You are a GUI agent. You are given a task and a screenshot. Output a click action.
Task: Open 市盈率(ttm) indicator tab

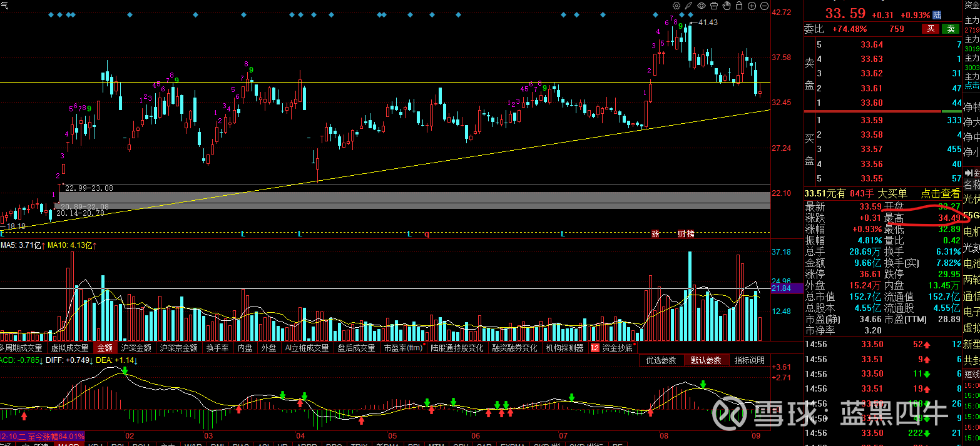pyautogui.click(x=404, y=348)
